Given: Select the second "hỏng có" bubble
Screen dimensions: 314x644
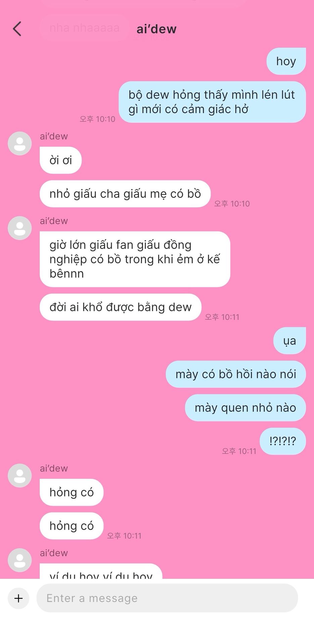Looking at the screenshot, I should click(72, 526).
